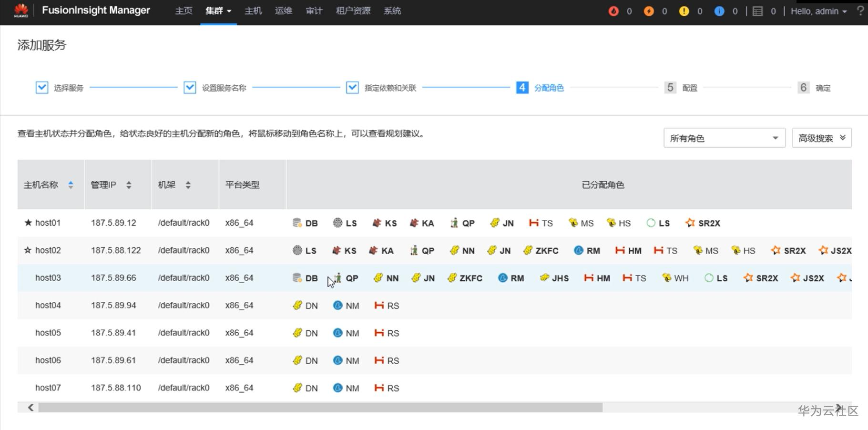Click ZKFC role icon on host02
Screen dimensions: 868x430
point(528,250)
